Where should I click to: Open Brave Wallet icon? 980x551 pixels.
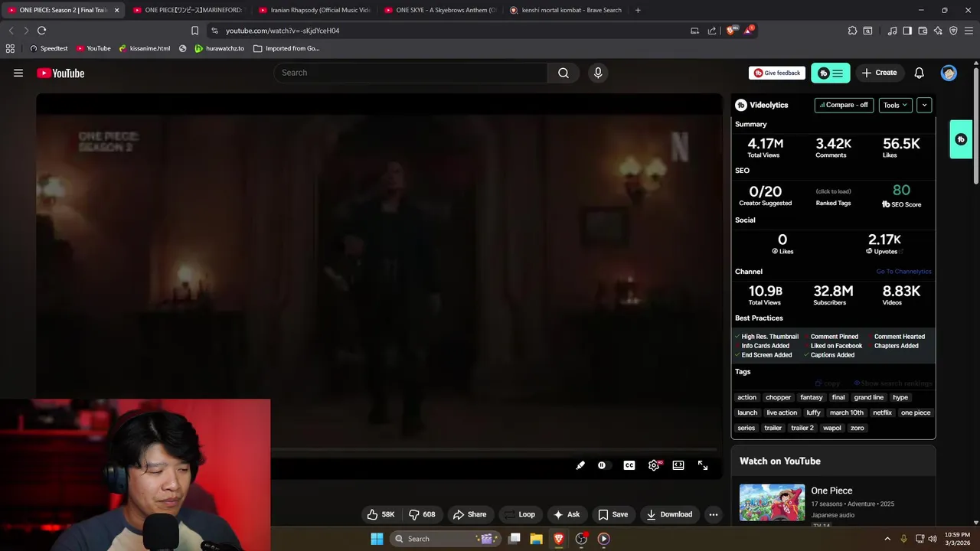923,31
